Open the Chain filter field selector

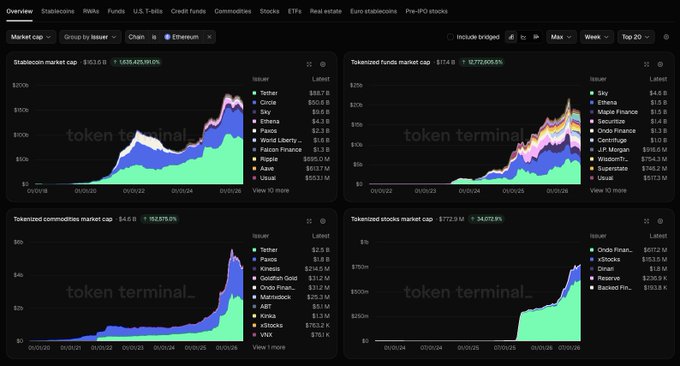[136, 37]
